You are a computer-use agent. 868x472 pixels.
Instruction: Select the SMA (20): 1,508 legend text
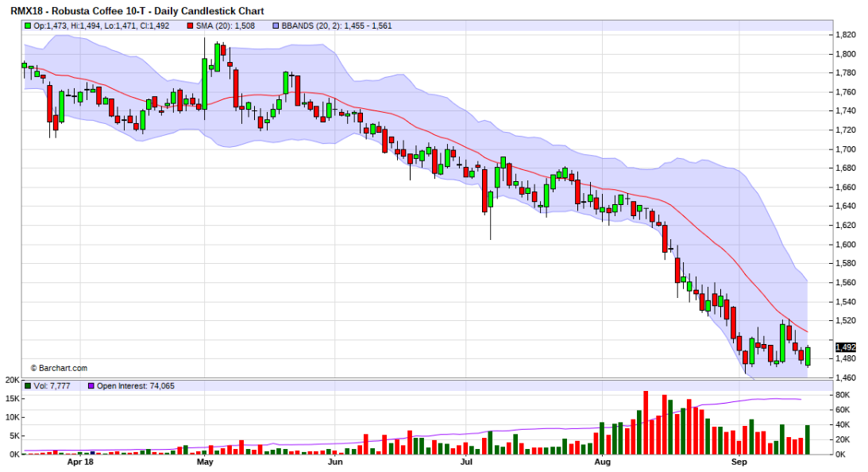[226, 25]
